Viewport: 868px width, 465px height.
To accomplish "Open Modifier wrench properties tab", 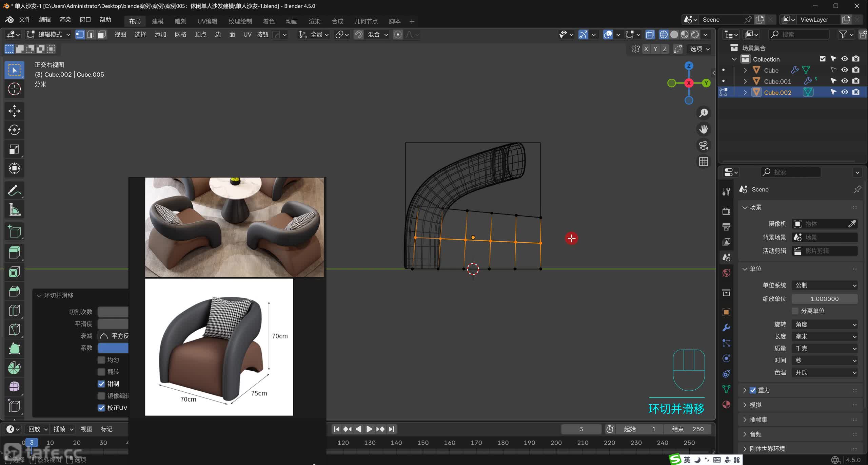I will (726, 328).
